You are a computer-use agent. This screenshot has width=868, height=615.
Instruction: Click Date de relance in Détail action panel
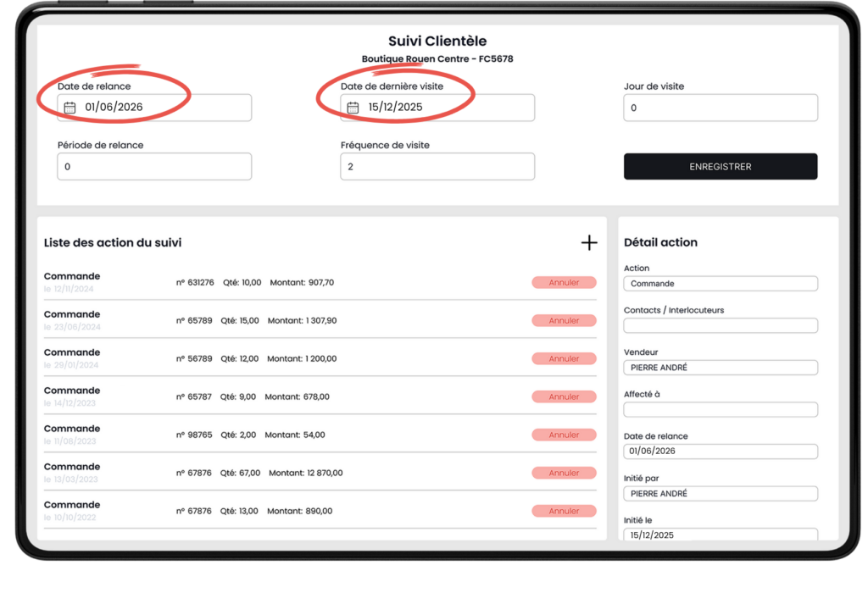click(x=720, y=451)
